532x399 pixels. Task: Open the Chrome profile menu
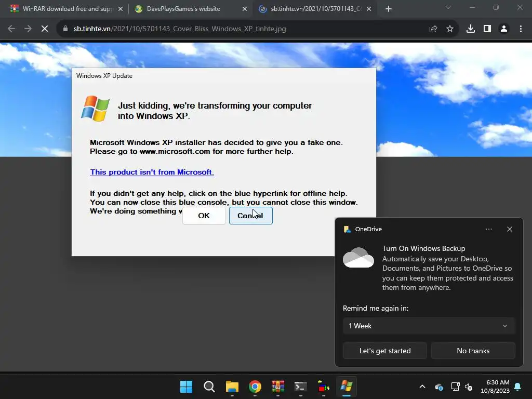point(504,29)
